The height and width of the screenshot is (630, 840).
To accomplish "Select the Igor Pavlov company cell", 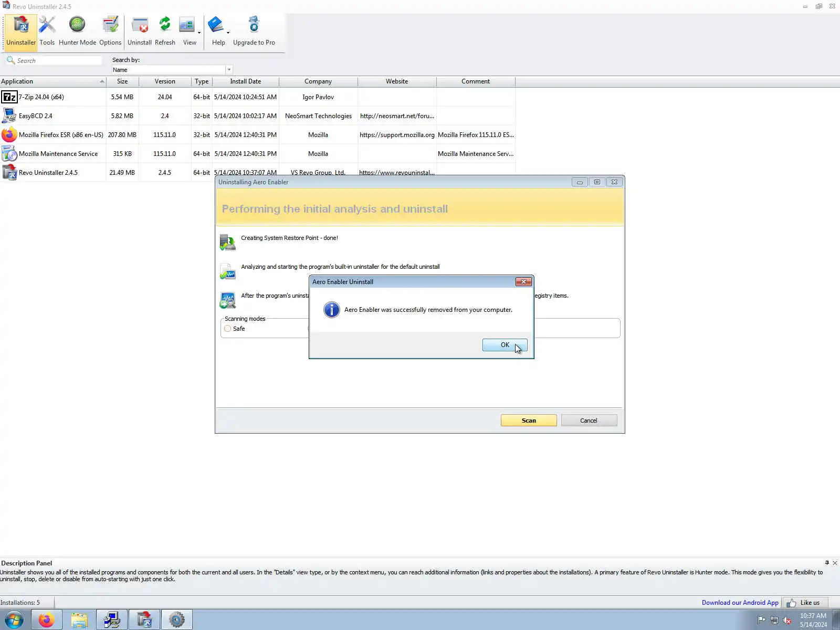I will [x=318, y=97].
